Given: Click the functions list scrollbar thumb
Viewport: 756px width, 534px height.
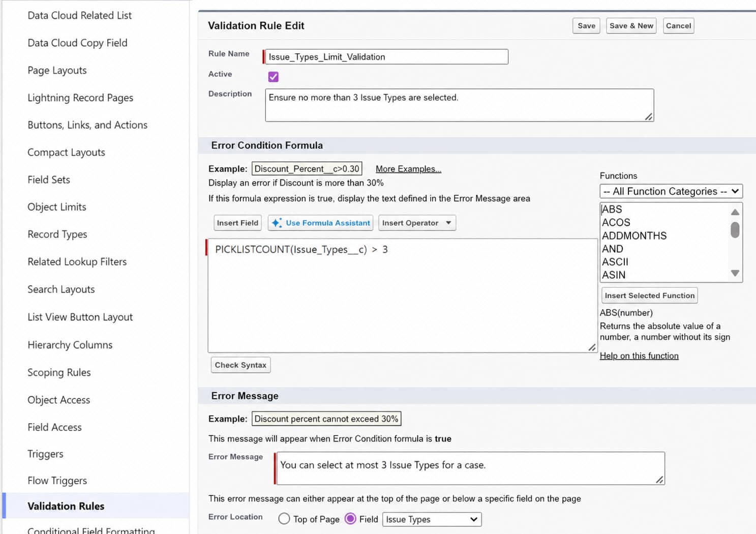Looking at the screenshot, I should [735, 230].
